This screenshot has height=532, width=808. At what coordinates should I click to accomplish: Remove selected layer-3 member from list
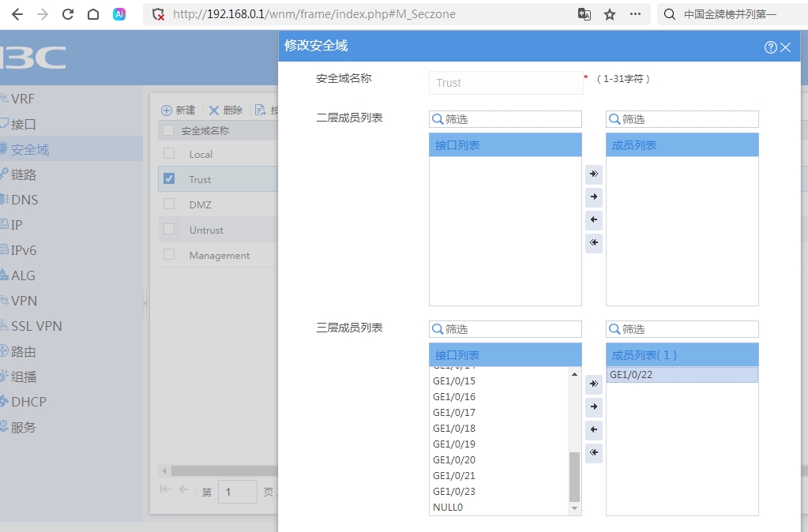click(x=594, y=429)
